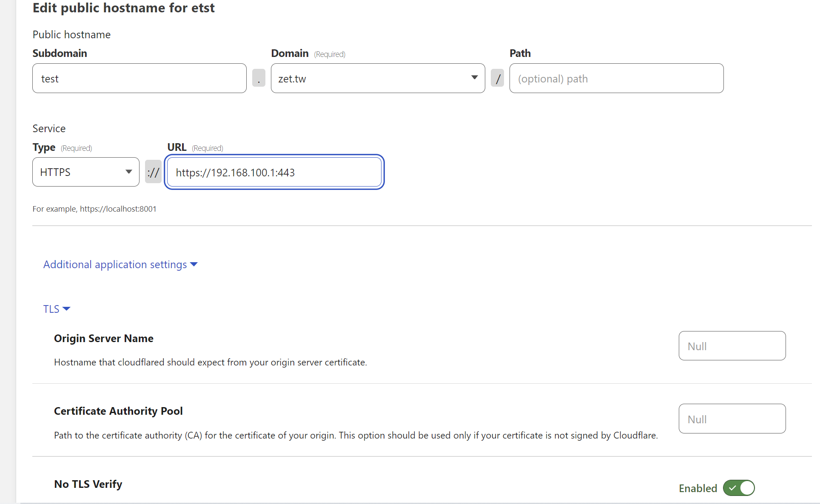The width and height of the screenshot is (820, 504).
Task: Click the Subdomain input containing test
Action: point(139,79)
